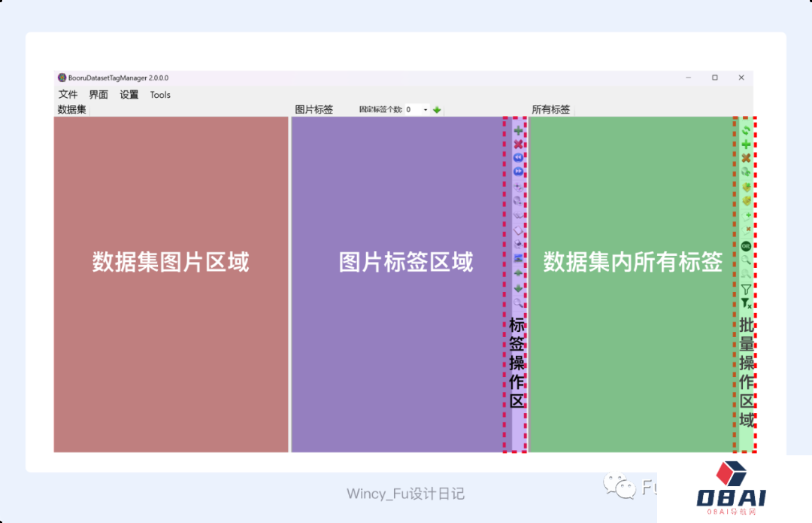Open the 固定标签个数 dropdown arrow
The width and height of the screenshot is (812, 523).
point(426,110)
